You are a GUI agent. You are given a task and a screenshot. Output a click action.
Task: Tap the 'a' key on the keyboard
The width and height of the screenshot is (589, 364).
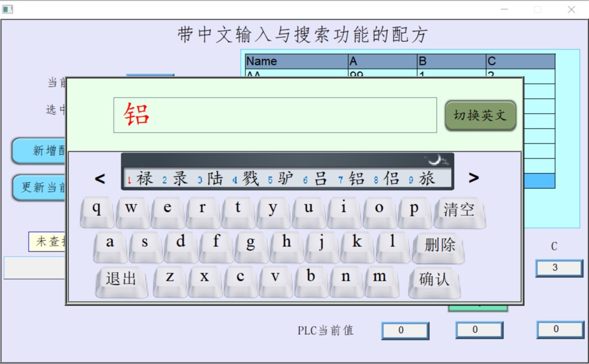pyautogui.click(x=110, y=243)
